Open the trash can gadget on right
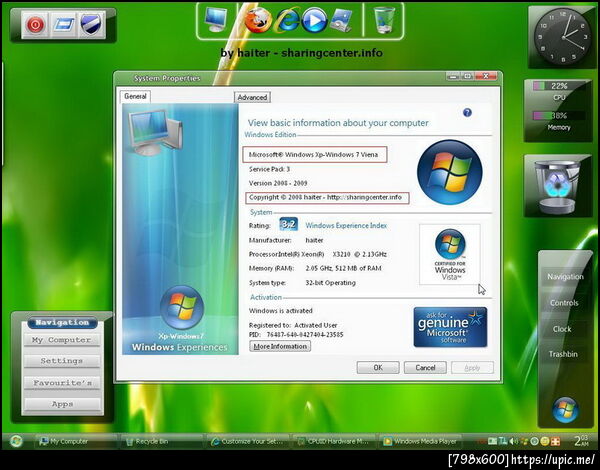This screenshot has height=470, width=600. click(557, 187)
